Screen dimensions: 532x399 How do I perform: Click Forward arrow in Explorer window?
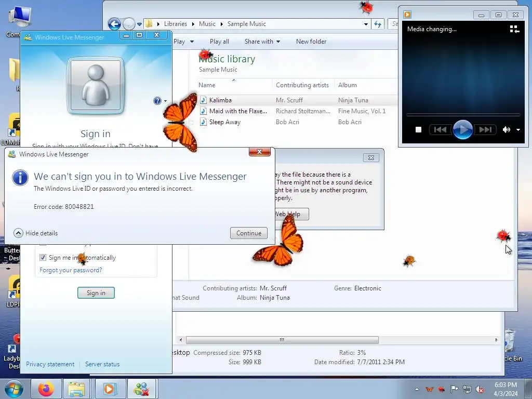point(129,24)
